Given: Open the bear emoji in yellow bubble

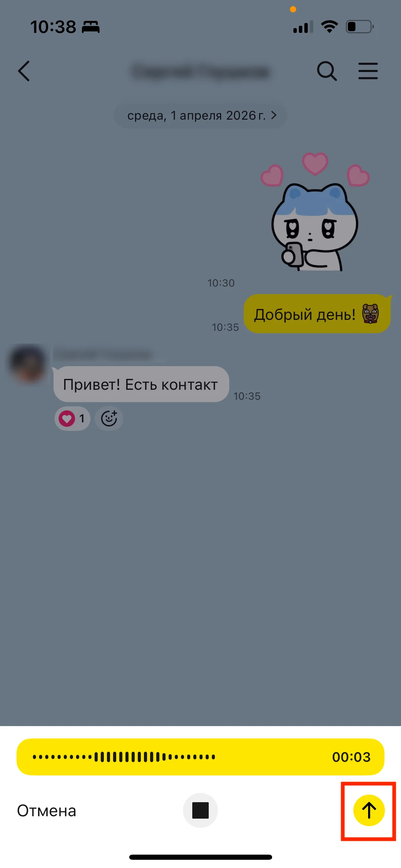Looking at the screenshot, I should (370, 314).
